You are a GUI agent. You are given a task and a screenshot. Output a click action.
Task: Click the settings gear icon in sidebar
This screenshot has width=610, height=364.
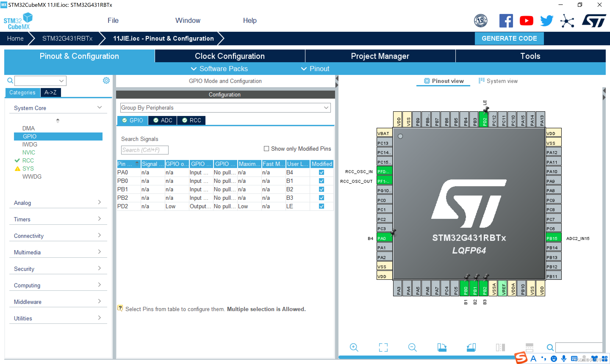(x=106, y=81)
